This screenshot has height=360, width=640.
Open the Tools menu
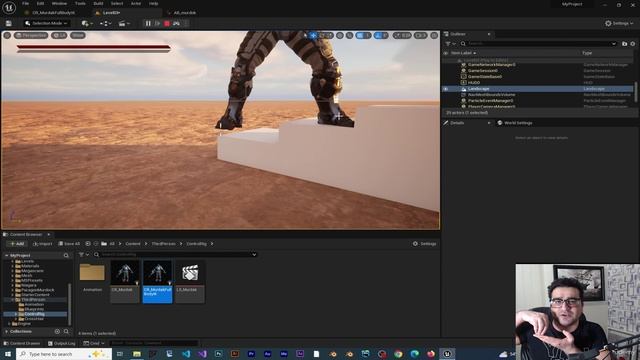[x=80, y=4]
